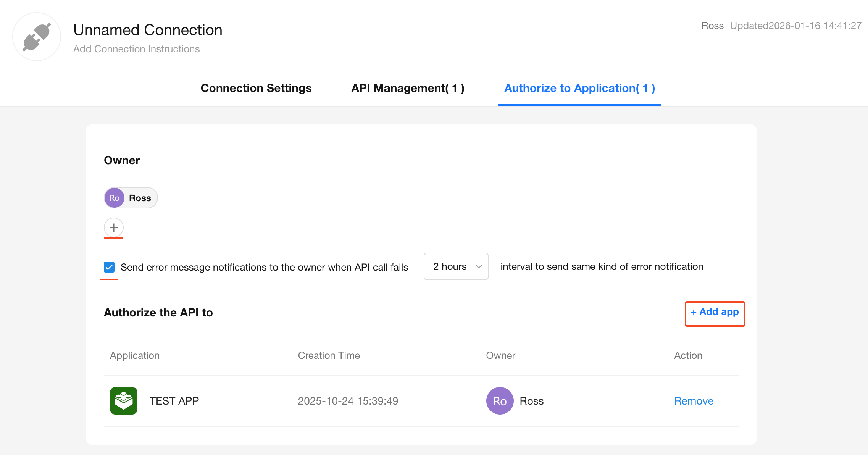
Task: Click the TEST APP application name
Action: (x=174, y=401)
